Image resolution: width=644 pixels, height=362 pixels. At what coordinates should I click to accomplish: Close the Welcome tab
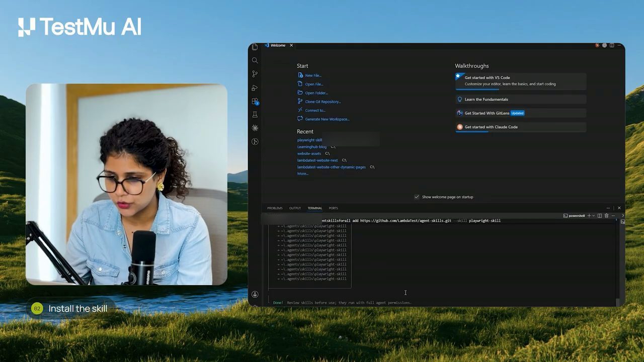[x=291, y=45]
